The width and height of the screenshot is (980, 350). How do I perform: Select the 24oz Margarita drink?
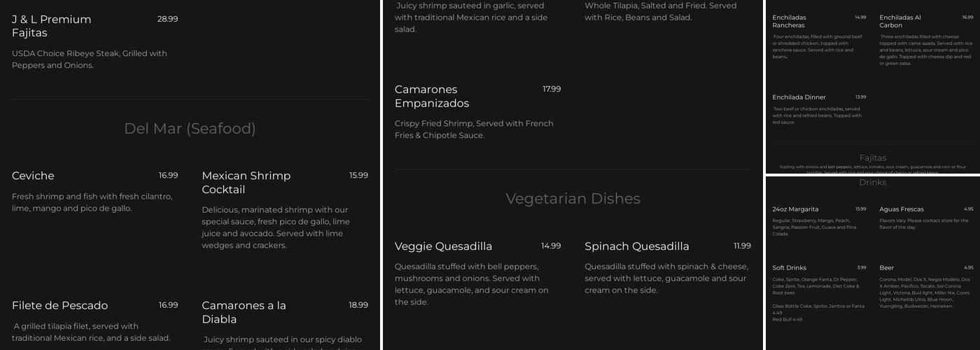(x=795, y=209)
